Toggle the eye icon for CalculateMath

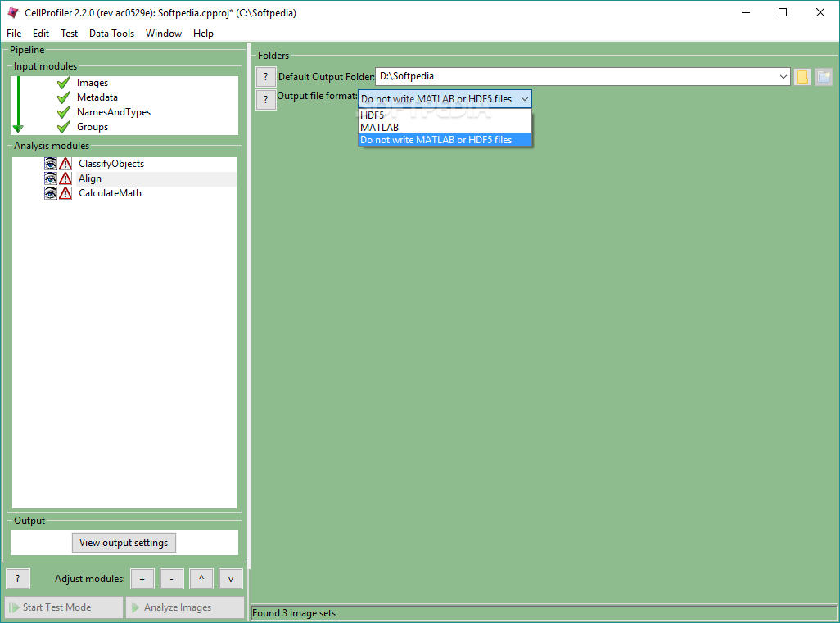point(51,193)
